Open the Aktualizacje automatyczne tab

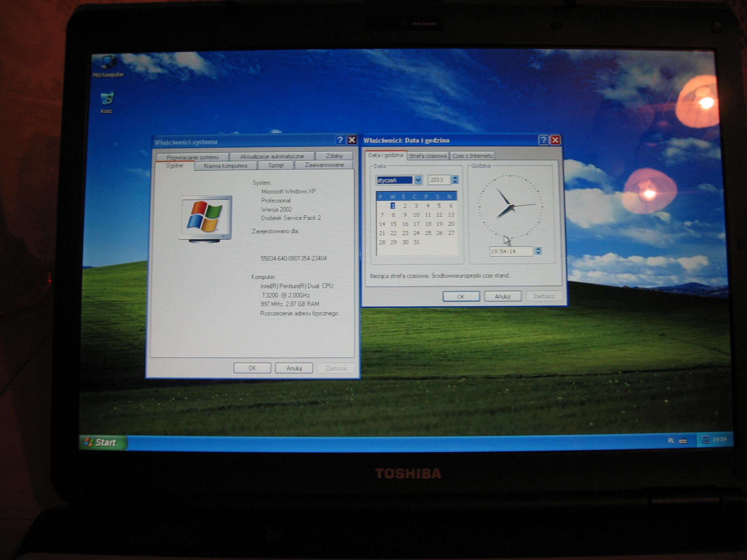272,156
